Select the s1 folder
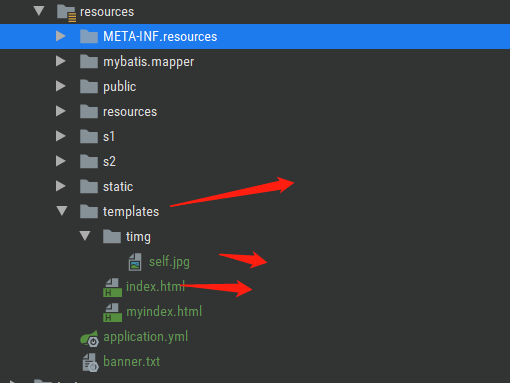 tap(109, 137)
